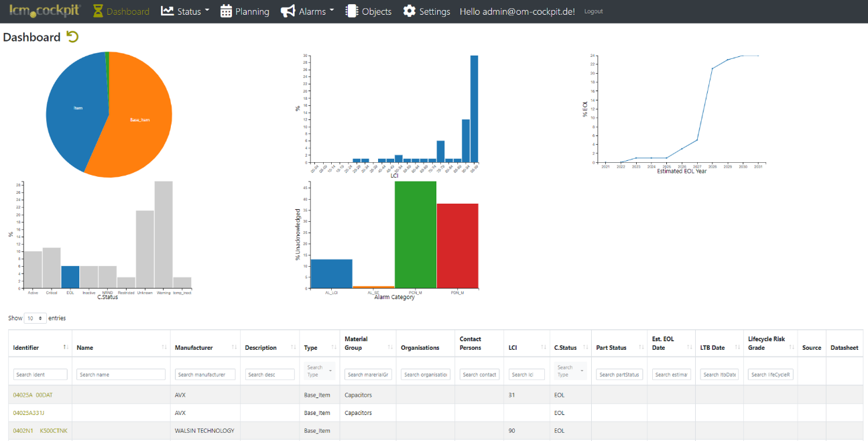Click the Planning calendar icon
This screenshot has height=441, width=868.
(x=226, y=11)
